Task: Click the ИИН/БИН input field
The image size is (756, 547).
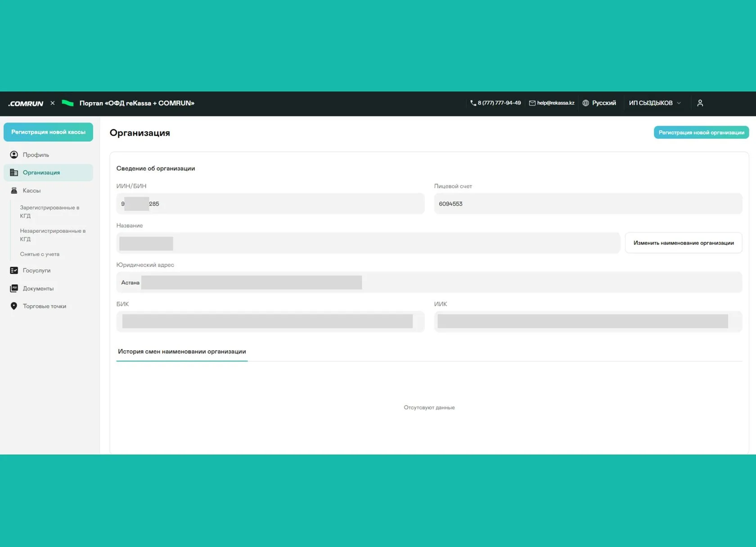Action: coord(270,203)
